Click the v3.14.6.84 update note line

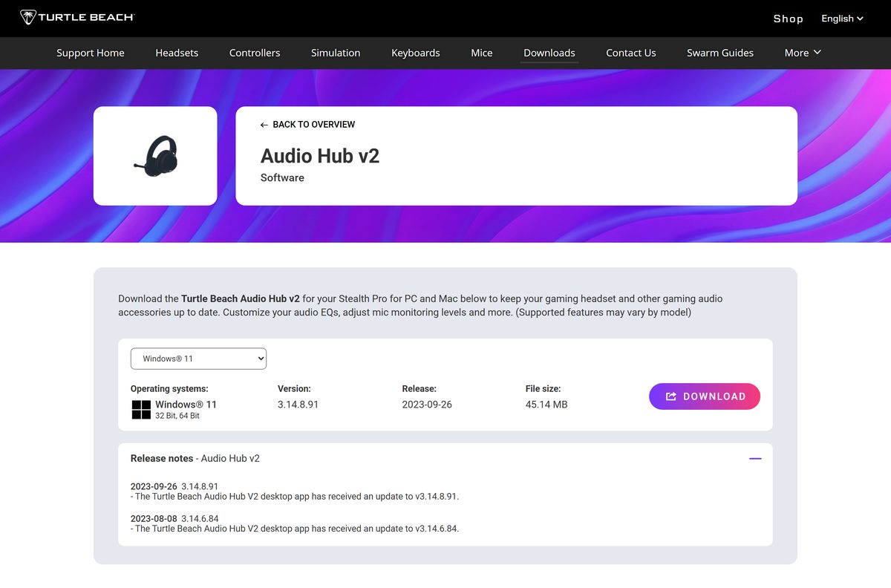[x=295, y=529]
